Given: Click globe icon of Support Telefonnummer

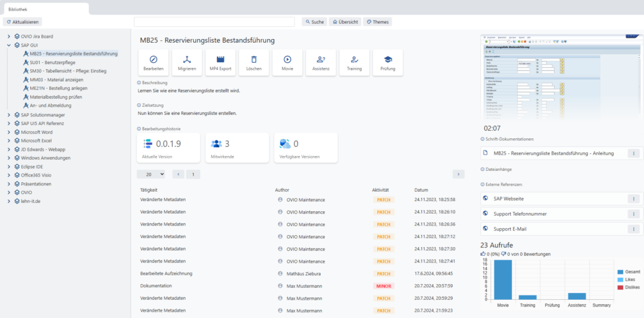Looking at the screenshot, I should (x=486, y=214).
